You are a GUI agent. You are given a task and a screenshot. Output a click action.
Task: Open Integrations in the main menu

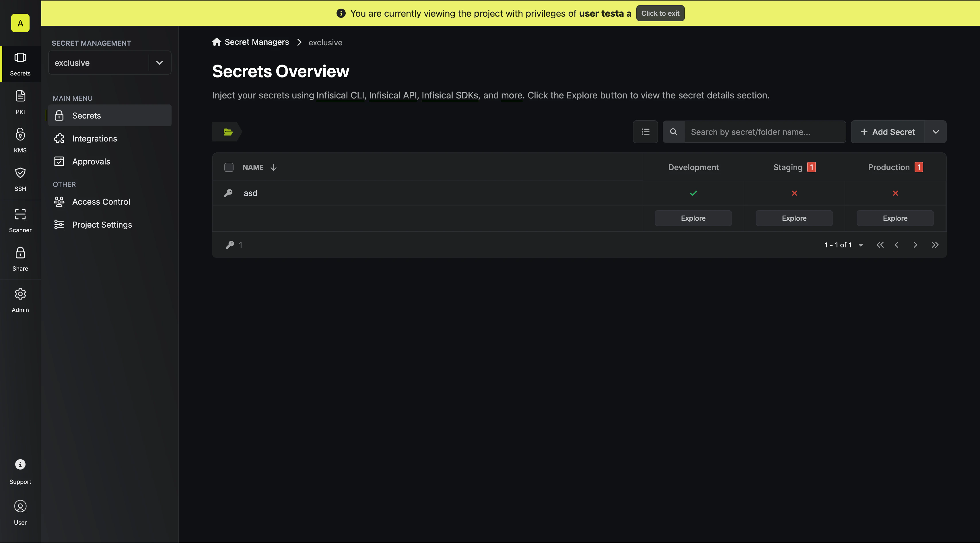(110, 139)
